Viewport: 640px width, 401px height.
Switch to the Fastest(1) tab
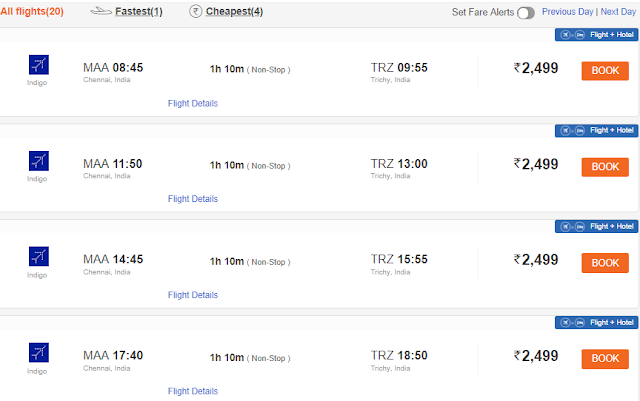pos(139,11)
